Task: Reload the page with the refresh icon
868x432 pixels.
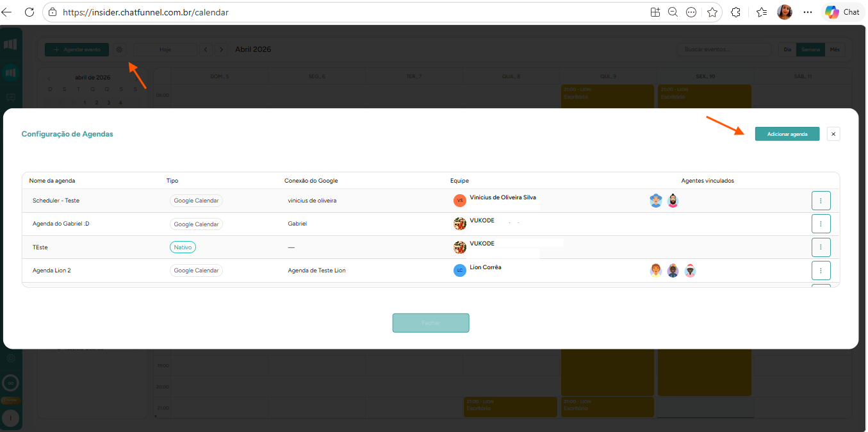Action: coord(29,12)
